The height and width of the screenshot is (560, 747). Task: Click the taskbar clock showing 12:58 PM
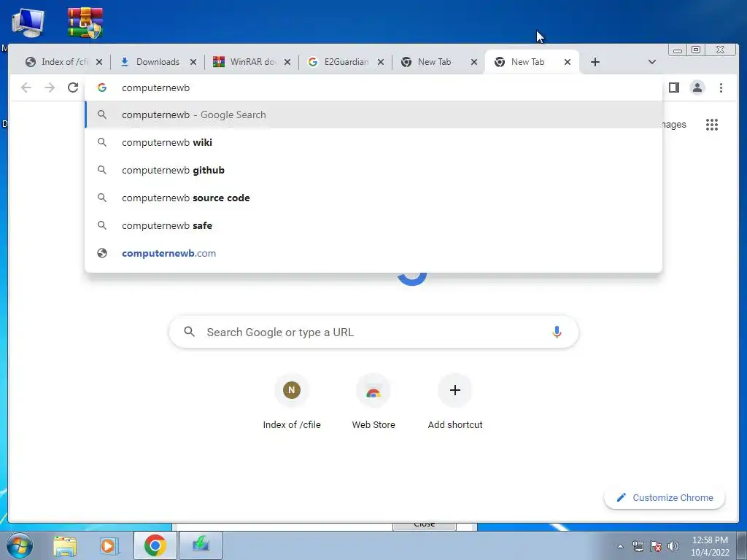tap(710, 546)
